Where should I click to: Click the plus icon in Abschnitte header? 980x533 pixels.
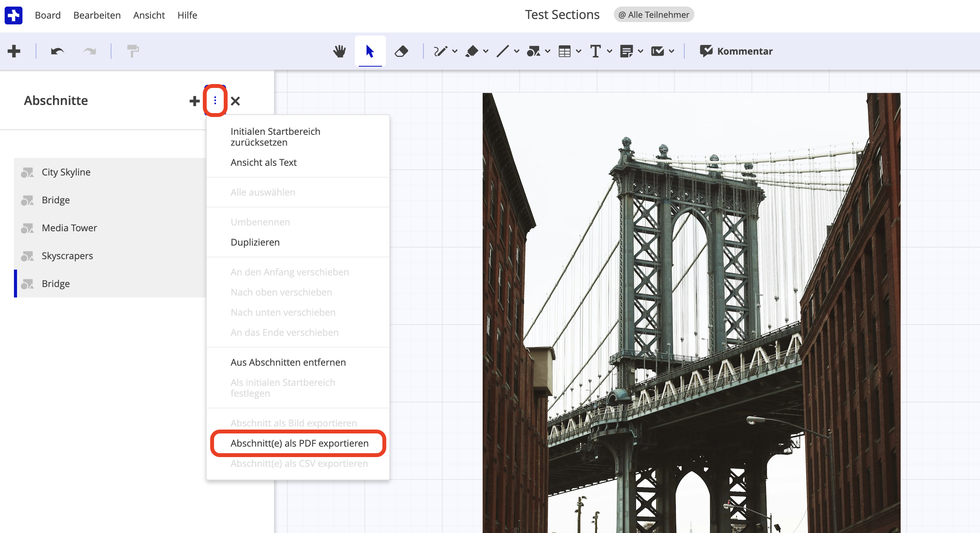194,101
